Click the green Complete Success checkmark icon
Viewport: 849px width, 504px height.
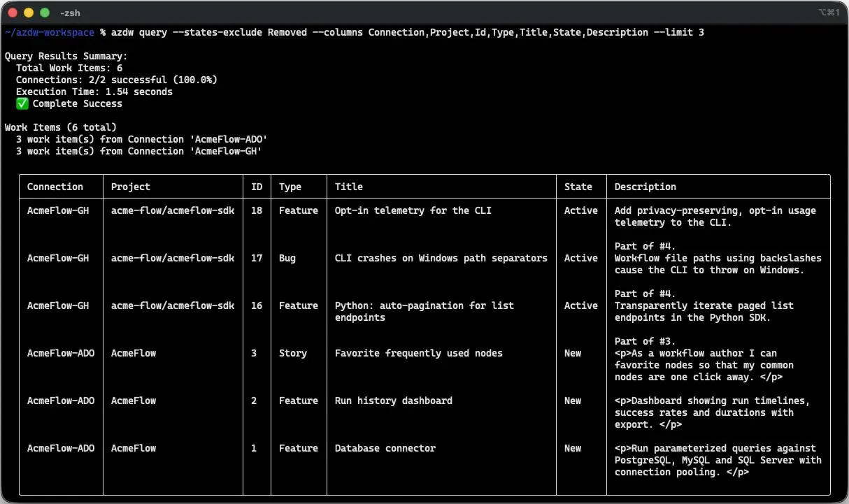coord(22,103)
